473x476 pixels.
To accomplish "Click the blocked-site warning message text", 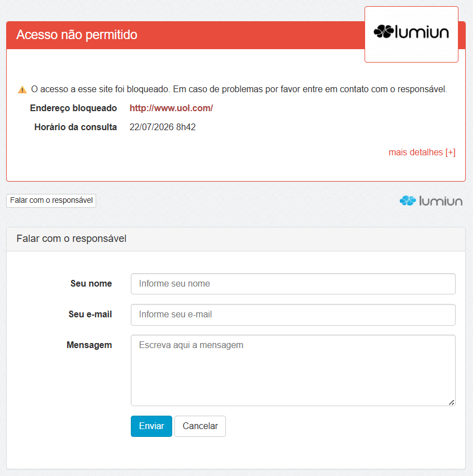I will coord(239,89).
